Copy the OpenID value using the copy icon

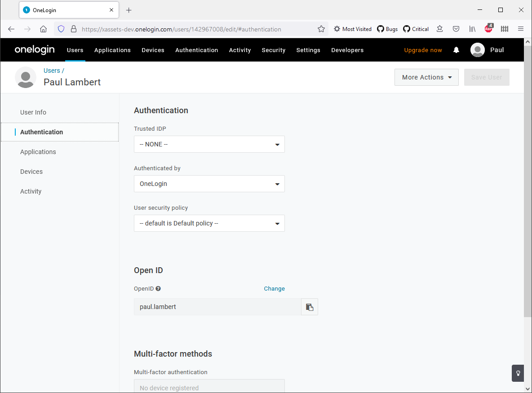309,306
